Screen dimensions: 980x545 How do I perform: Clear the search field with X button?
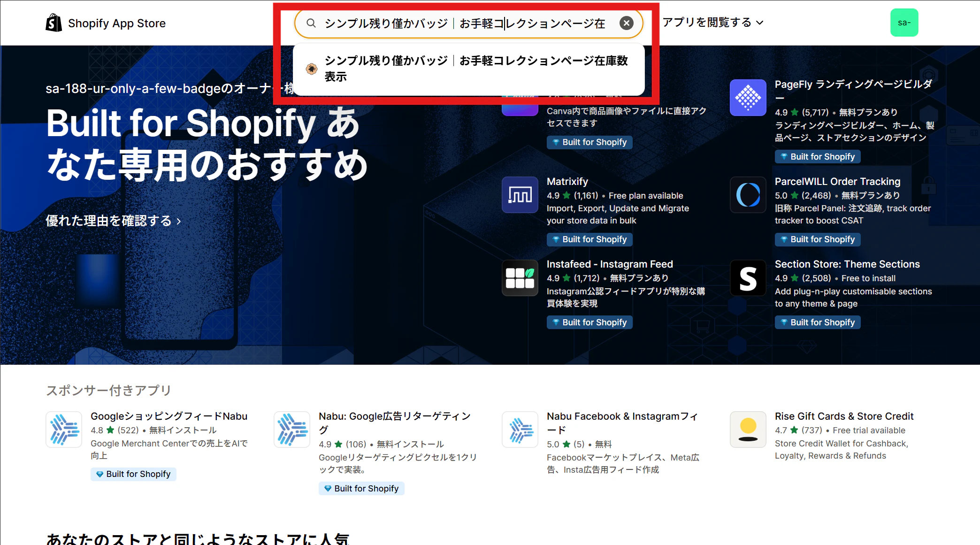tap(626, 23)
